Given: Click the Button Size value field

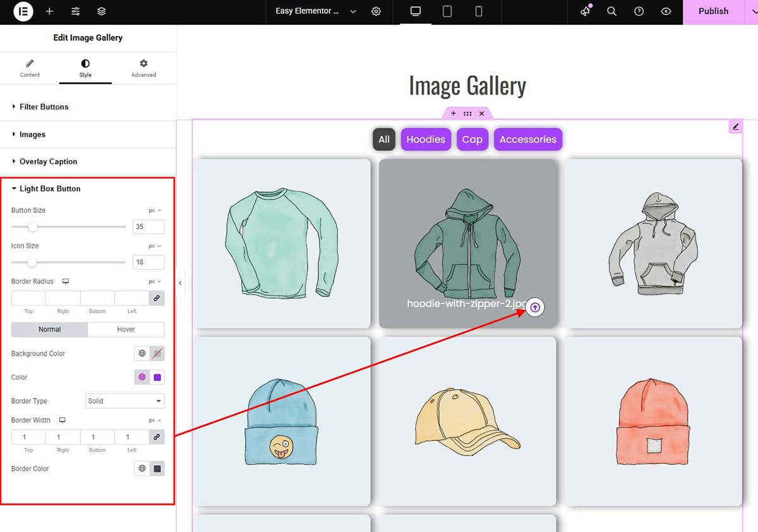Looking at the screenshot, I should point(148,227).
